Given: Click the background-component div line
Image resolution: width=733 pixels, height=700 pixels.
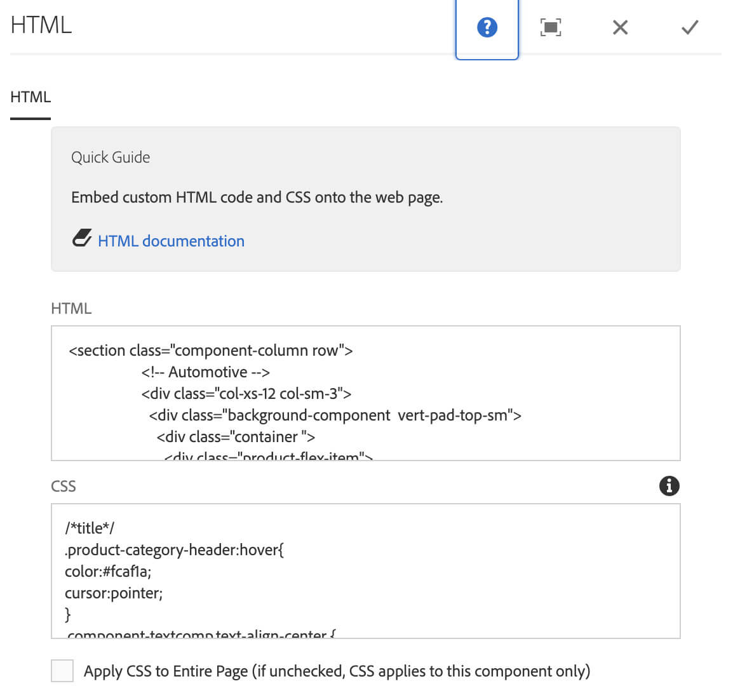Looking at the screenshot, I should pos(335,415).
